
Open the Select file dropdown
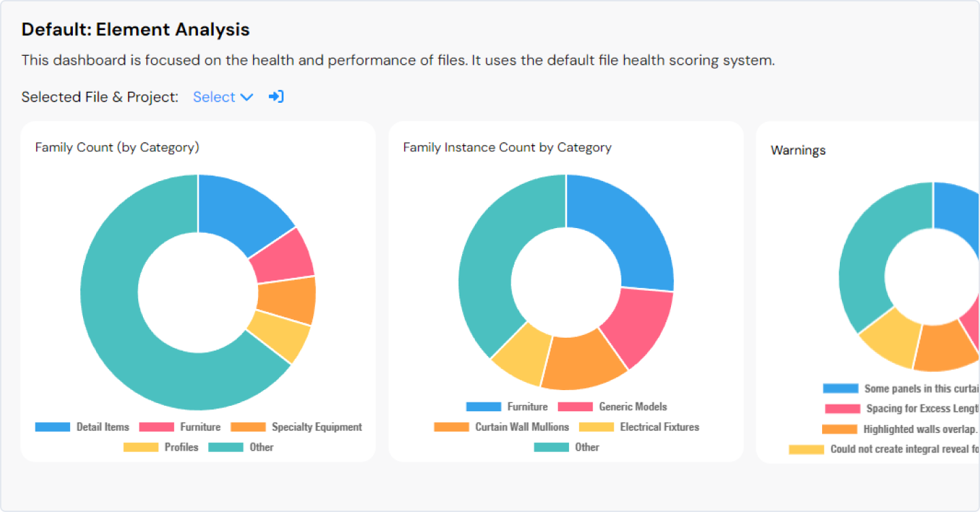223,97
